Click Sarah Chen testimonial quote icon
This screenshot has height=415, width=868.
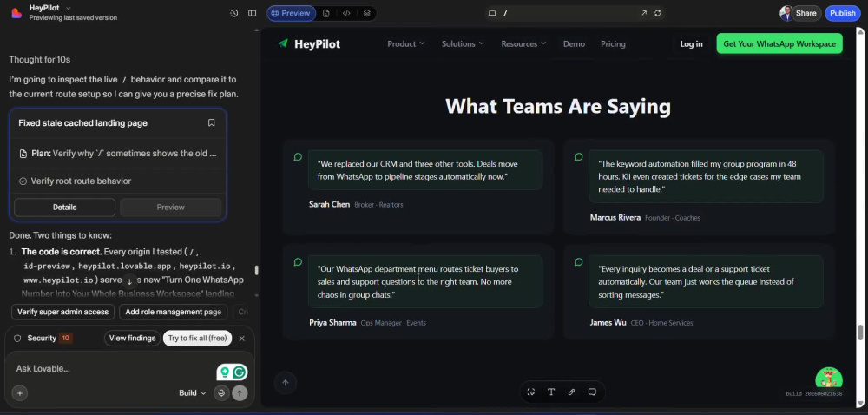pyautogui.click(x=298, y=157)
